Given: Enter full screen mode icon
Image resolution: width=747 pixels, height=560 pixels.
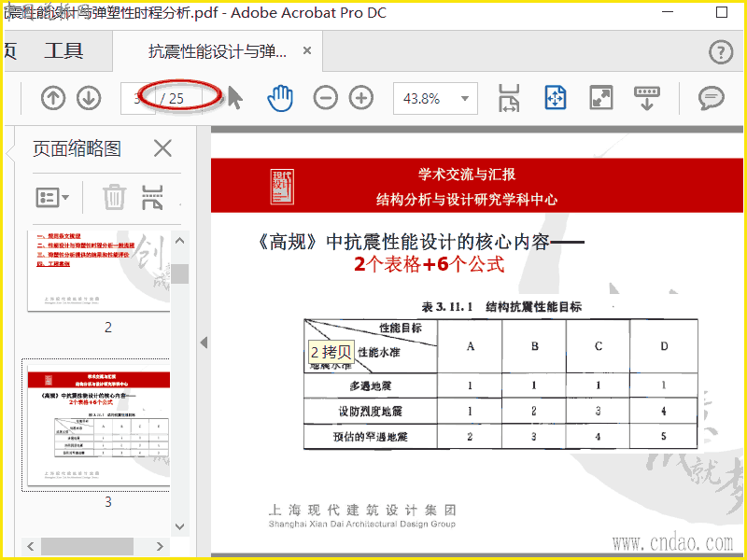Looking at the screenshot, I should coord(601,98).
